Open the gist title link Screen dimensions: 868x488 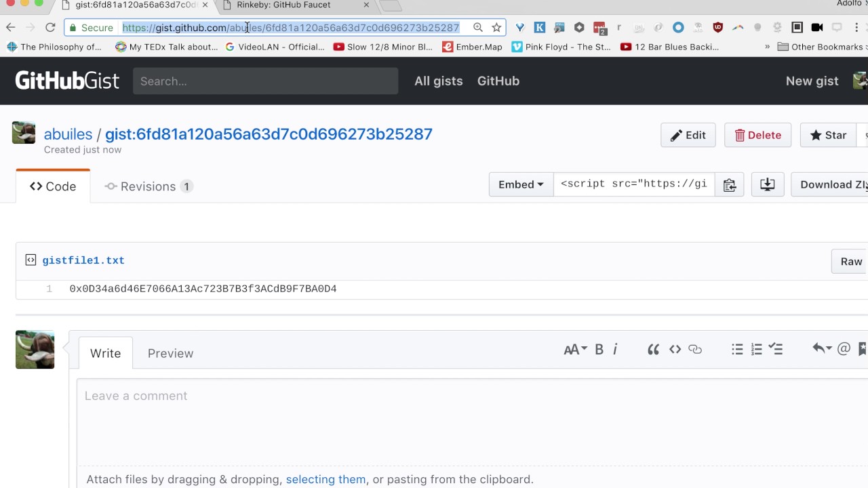pyautogui.click(x=269, y=134)
